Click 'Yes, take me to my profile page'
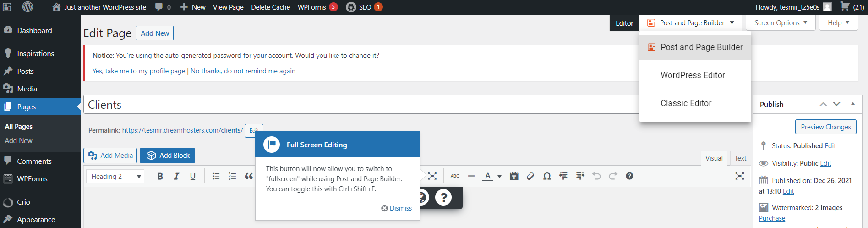The height and width of the screenshot is (228, 868). point(139,71)
